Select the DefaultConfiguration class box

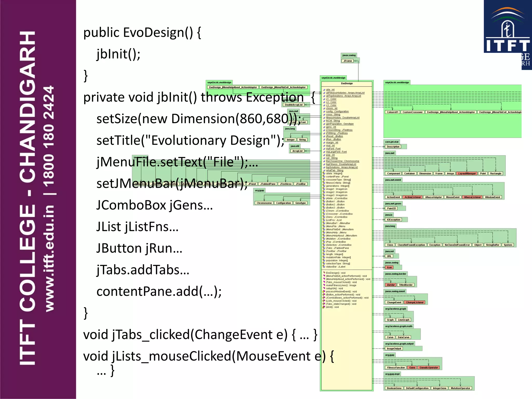tap(417, 388)
